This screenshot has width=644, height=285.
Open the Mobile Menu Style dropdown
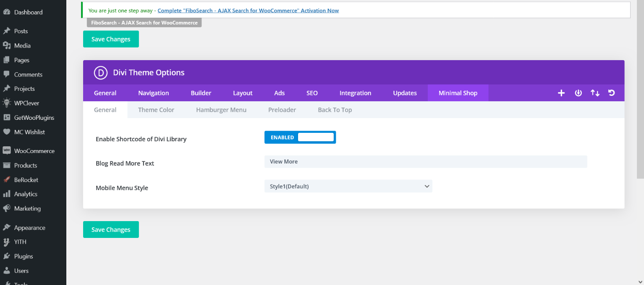pos(348,186)
